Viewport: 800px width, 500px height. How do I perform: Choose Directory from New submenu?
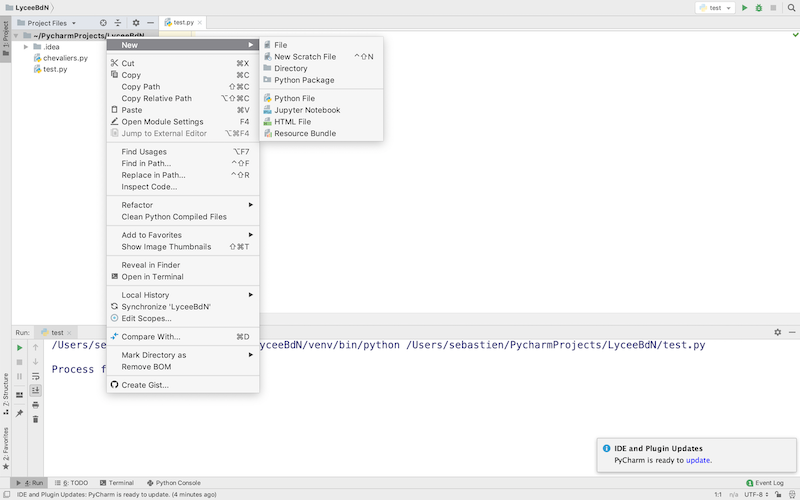point(321,68)
